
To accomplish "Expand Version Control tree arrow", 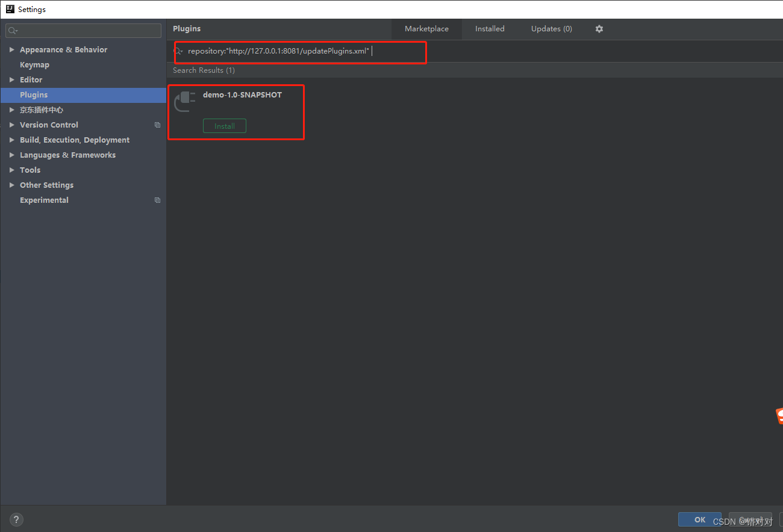I will [11, 125].
